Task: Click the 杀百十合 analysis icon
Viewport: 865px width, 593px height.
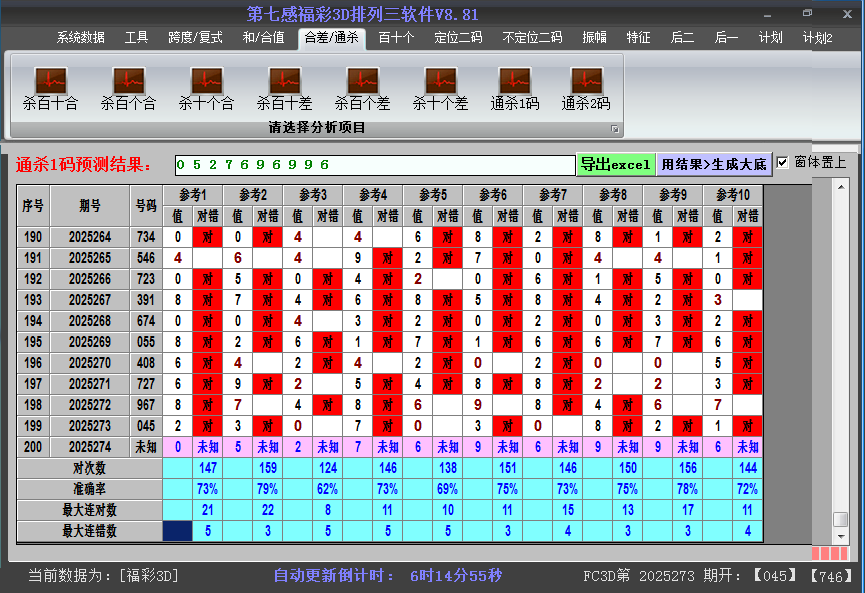Action: (50, 81)
